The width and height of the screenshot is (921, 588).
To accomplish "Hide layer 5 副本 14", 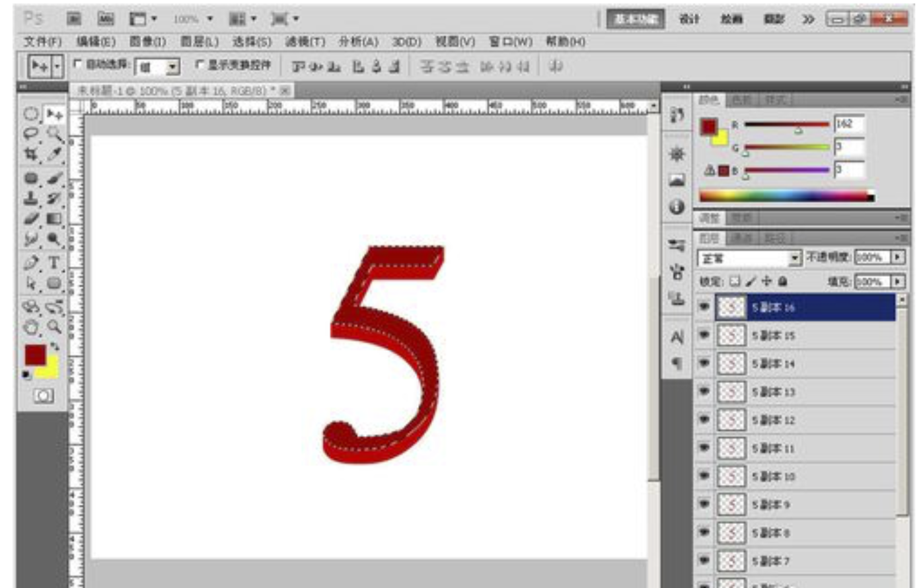I will pyautogui.click(x=704, y=363).
